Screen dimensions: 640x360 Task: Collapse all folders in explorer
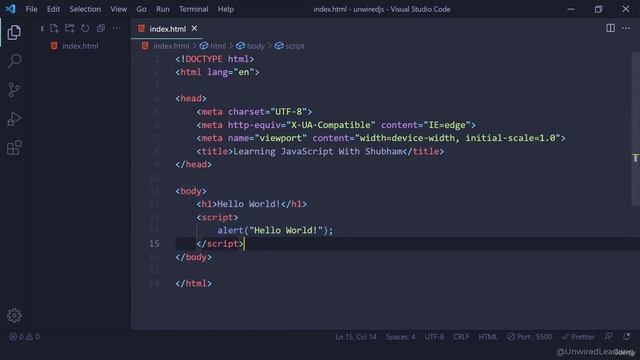tap(100, 28)
